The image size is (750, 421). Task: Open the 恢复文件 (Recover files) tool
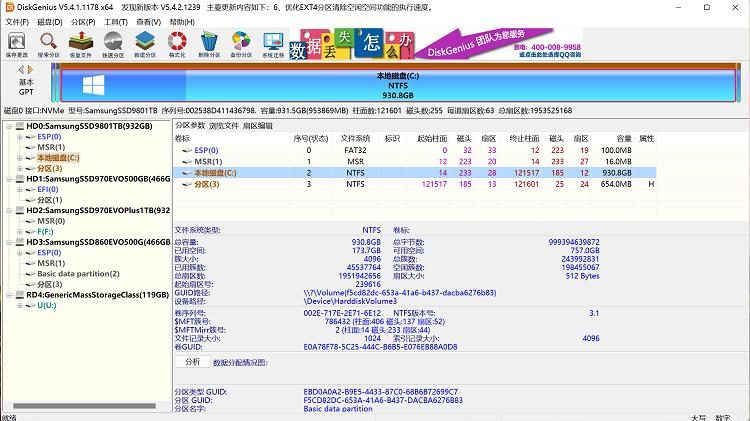(x=80, y=42)
